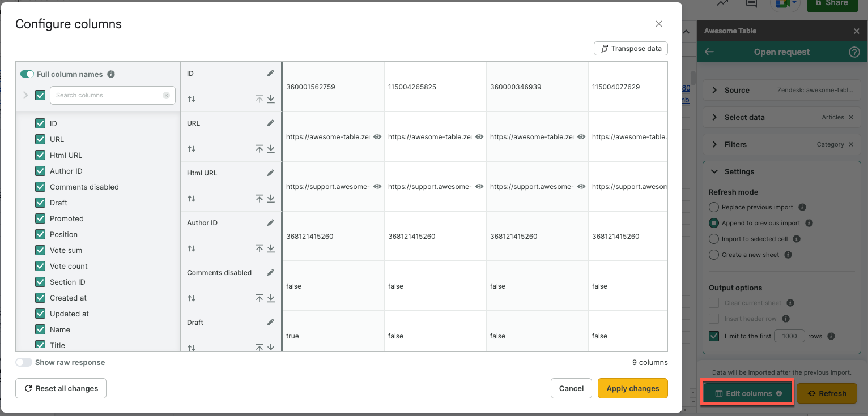
Task: Move the URL column to the top
Action: point(259,149)
